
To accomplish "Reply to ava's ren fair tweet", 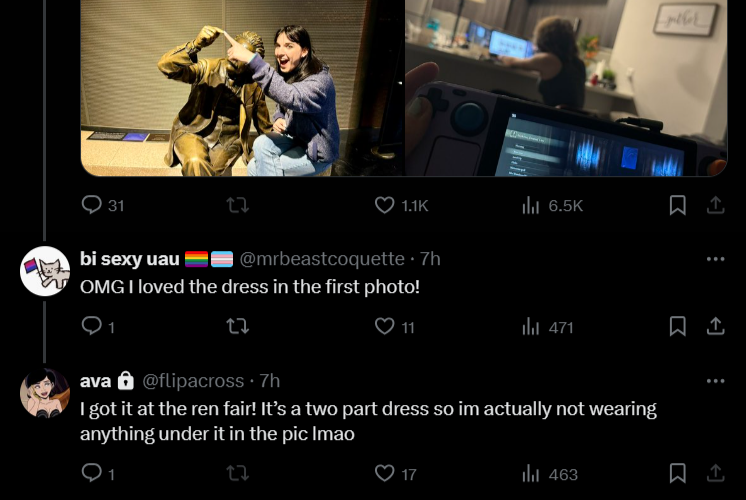I will click(x=98, y=473).
